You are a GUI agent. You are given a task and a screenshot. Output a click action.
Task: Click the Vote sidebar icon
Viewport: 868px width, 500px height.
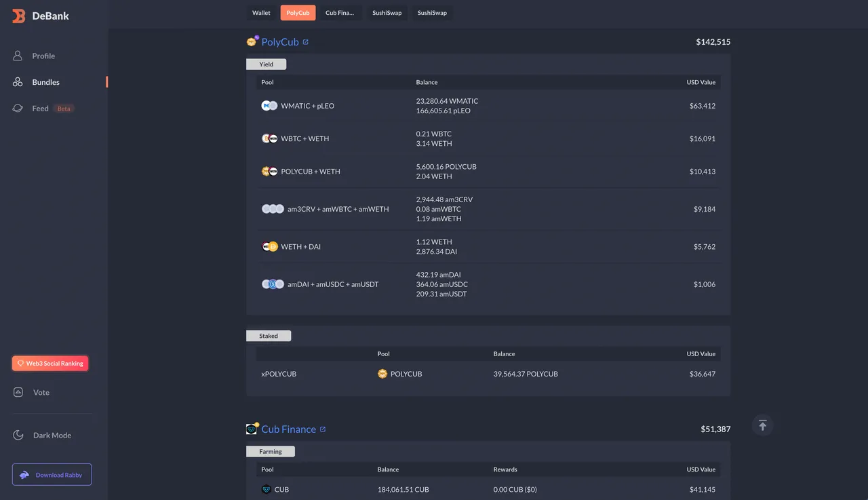click(20, 392)
